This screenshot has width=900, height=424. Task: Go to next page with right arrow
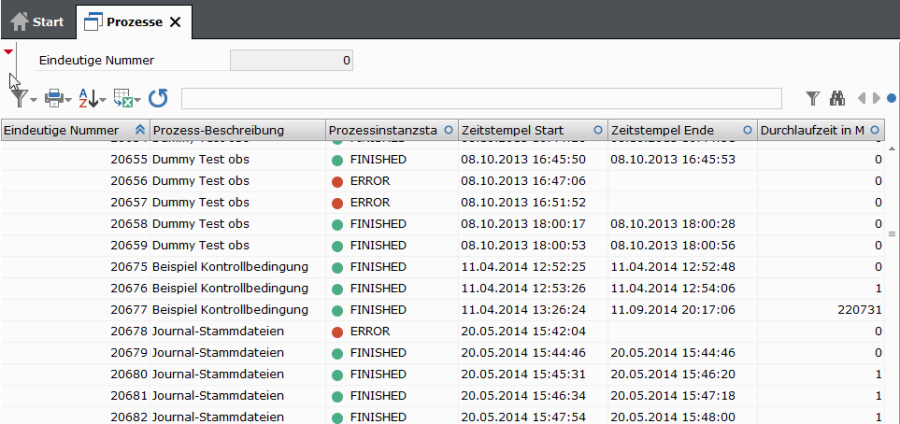click(x=876, y=99)
